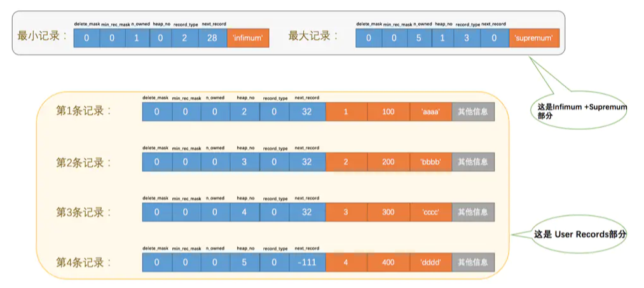Click the 'aaaa' cell

pyautogui.click(x=431, y=112)
